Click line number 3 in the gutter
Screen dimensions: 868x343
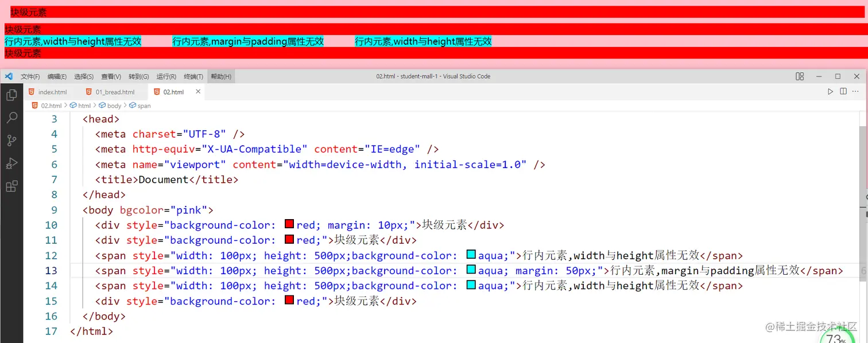point(55,119)
